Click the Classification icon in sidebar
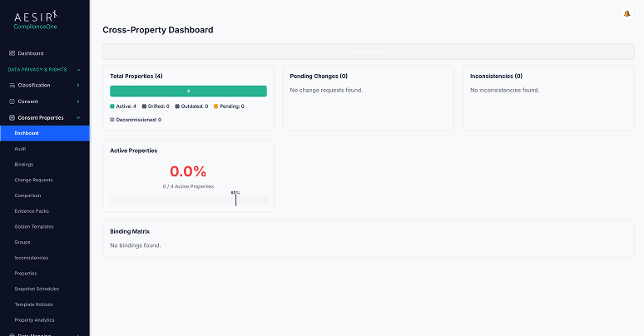This screenshot has height=336, width=644. (12, 86)
